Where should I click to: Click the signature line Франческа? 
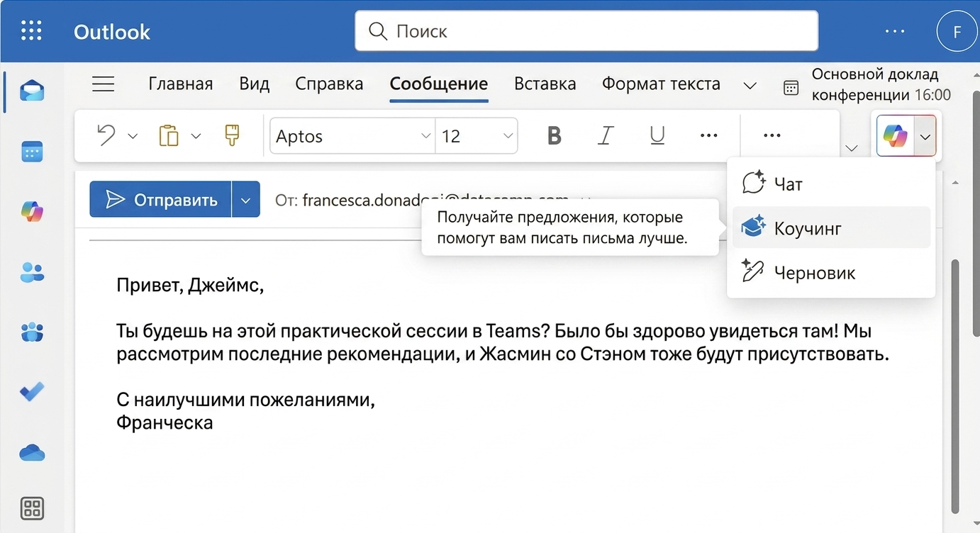tap(165, 423)
